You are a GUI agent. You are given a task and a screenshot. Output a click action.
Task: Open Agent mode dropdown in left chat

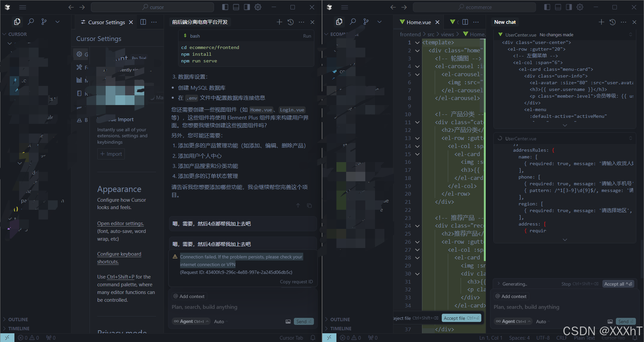191,322
